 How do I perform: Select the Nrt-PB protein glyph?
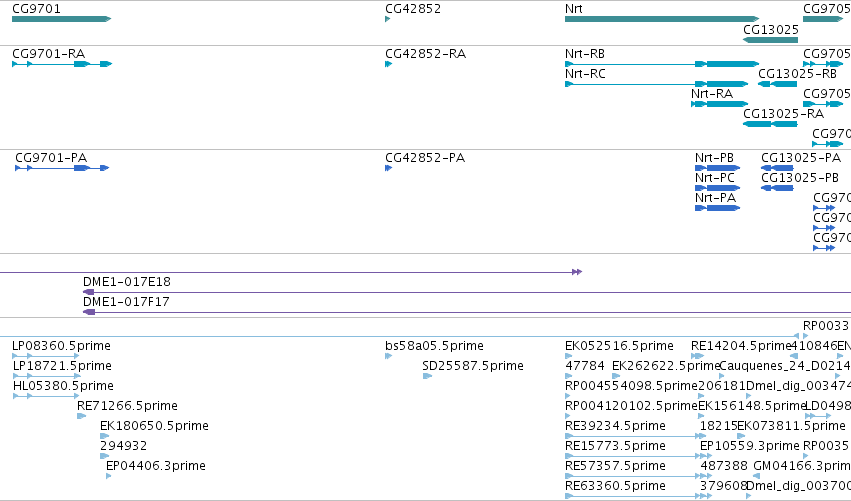pos(717,168)
